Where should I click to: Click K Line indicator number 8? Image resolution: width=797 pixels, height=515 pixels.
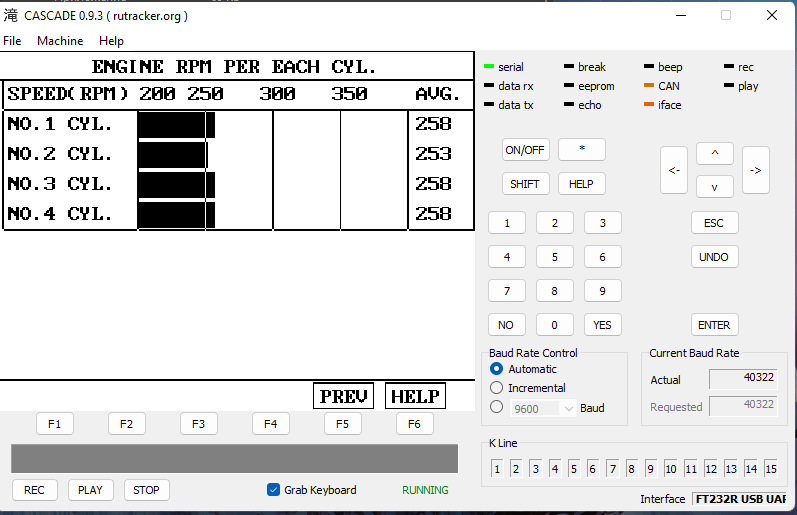[632, 468]
